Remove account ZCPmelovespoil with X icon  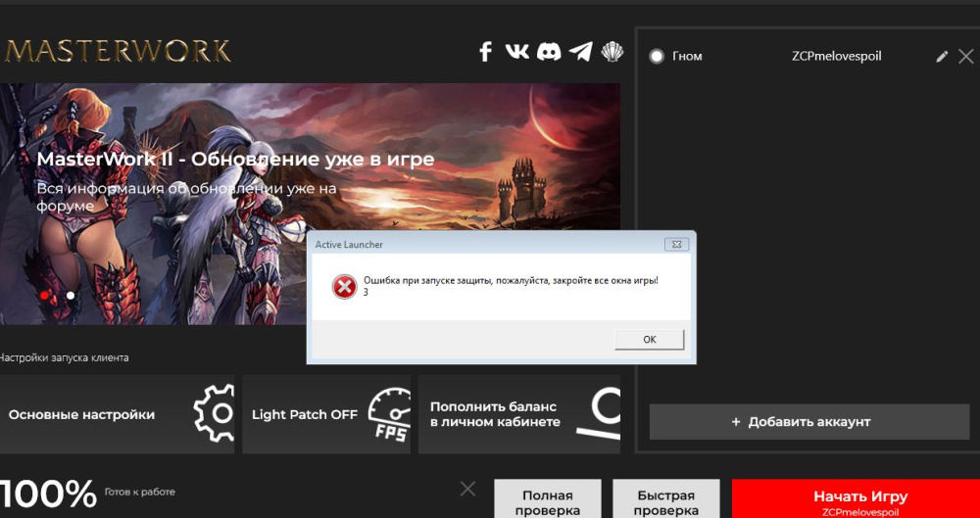pos(965,57)
